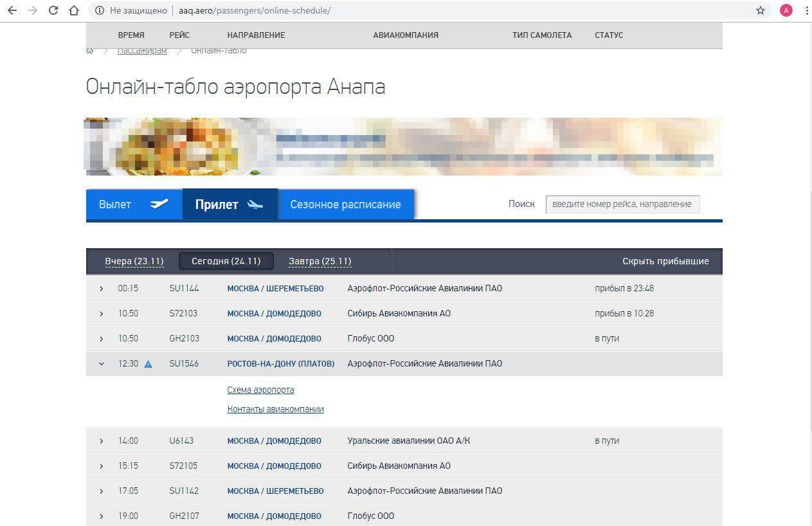The height and width of the screenshot is (526, 812).
Task: Click the ТИП САМОЛЕТА column header
Action: click(542, 35)
